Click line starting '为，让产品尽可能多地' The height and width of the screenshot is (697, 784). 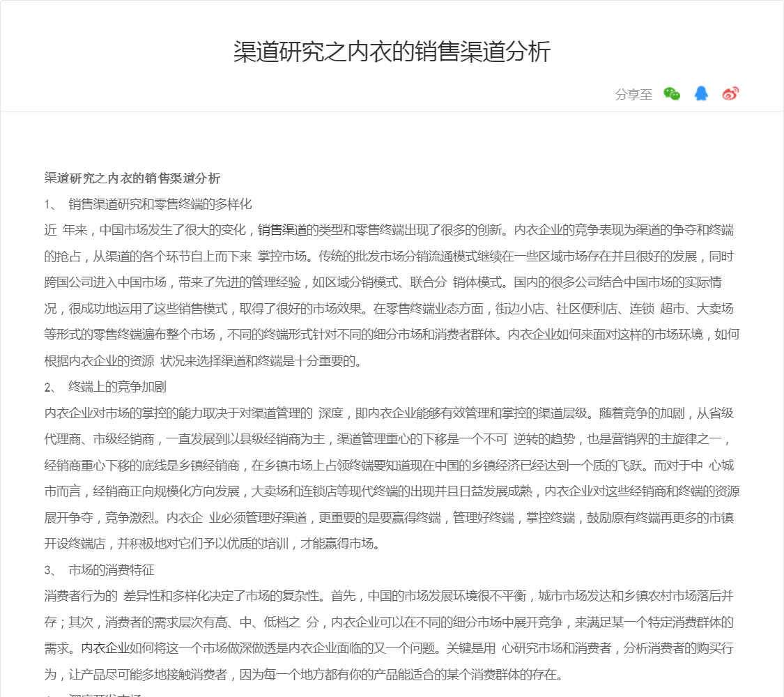pyautogui.click(x=304, y=675)
